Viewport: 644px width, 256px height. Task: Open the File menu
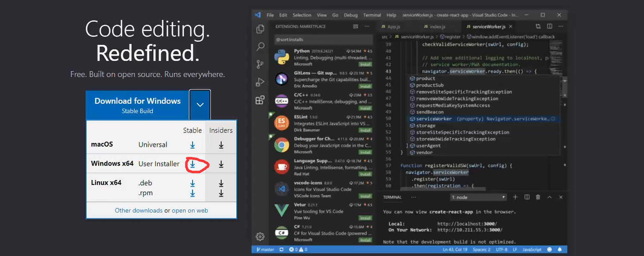click(x=270, y=15)
